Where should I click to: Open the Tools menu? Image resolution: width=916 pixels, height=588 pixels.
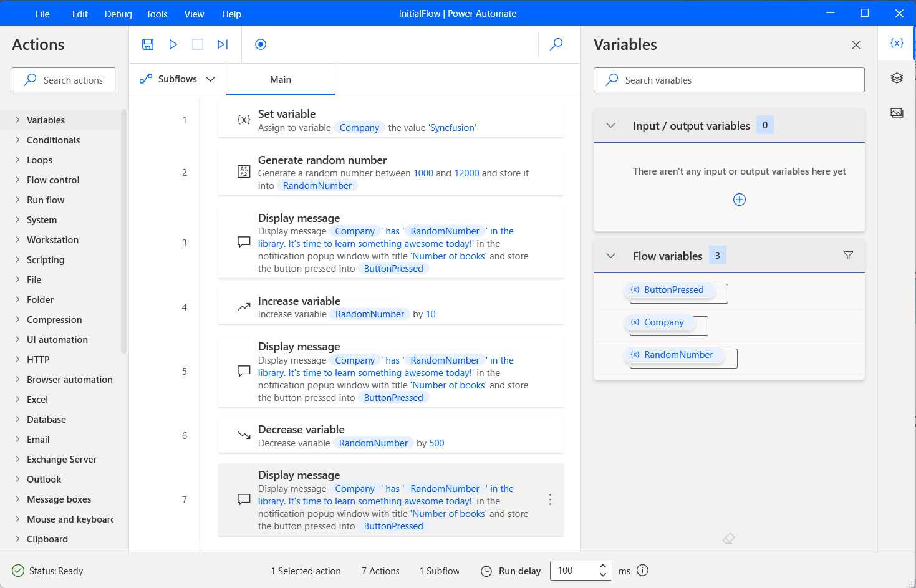157,14
